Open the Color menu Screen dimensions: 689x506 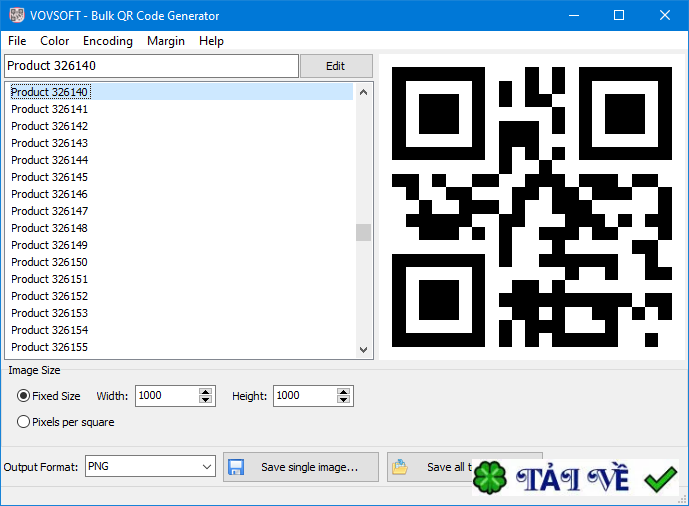[55, 41]
